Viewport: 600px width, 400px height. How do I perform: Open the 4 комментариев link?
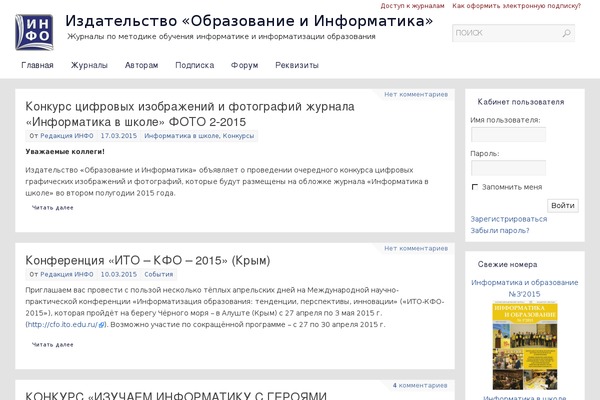tap(420, 385)
